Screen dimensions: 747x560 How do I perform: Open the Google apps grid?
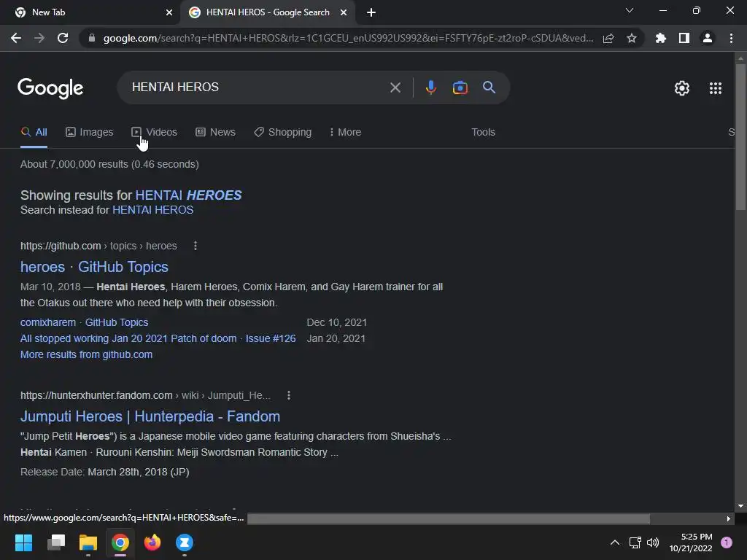point(715,88)
